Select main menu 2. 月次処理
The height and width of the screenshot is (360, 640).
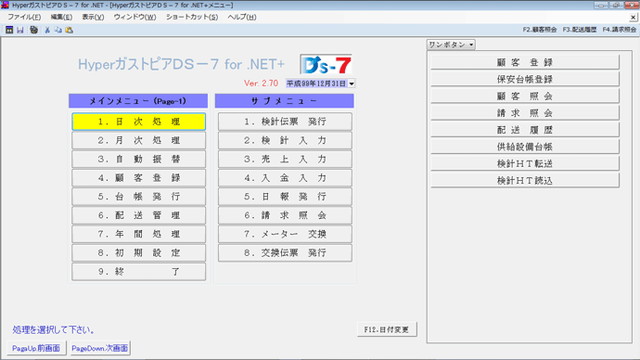[139, 140]
